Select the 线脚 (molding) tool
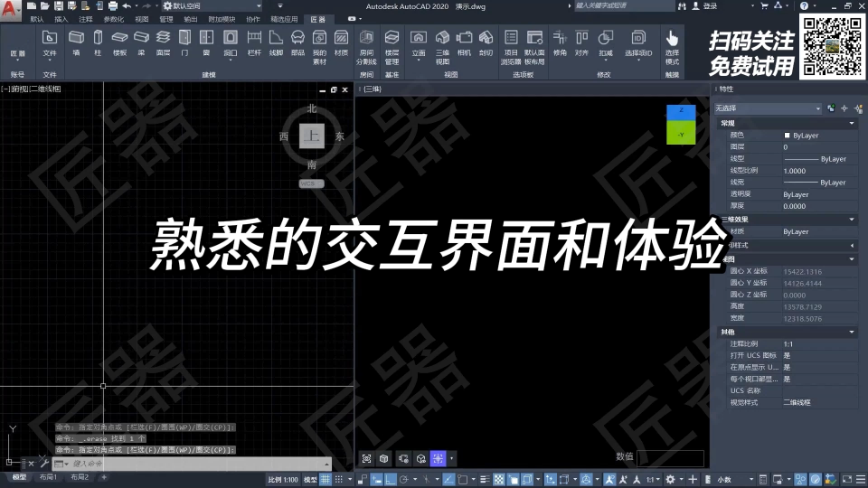 tap(276, 43)
